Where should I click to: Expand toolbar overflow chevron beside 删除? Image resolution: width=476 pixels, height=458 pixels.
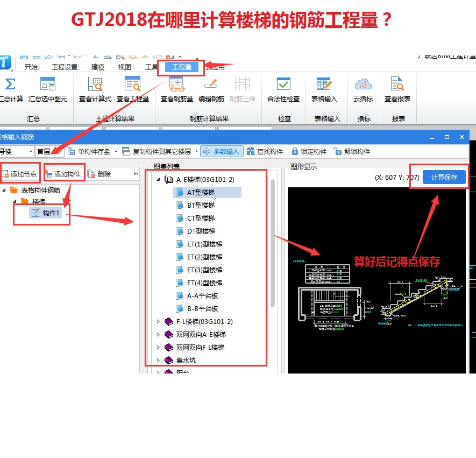(136, 174)
